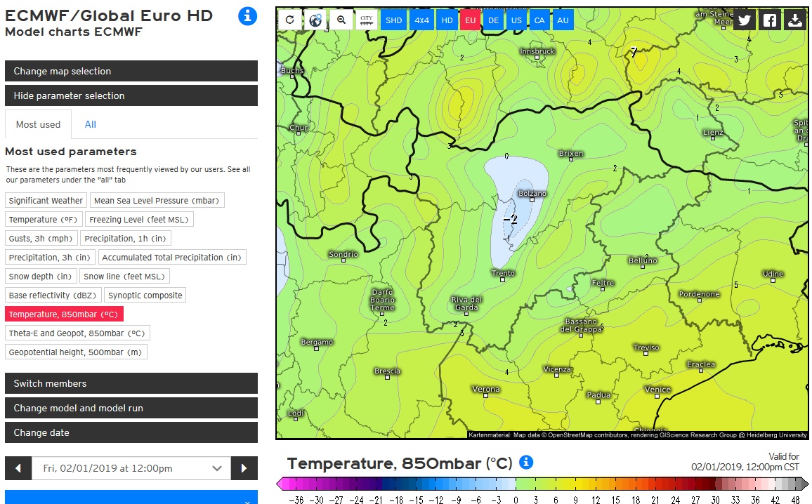Open the globe map region icon

[315, 20]
